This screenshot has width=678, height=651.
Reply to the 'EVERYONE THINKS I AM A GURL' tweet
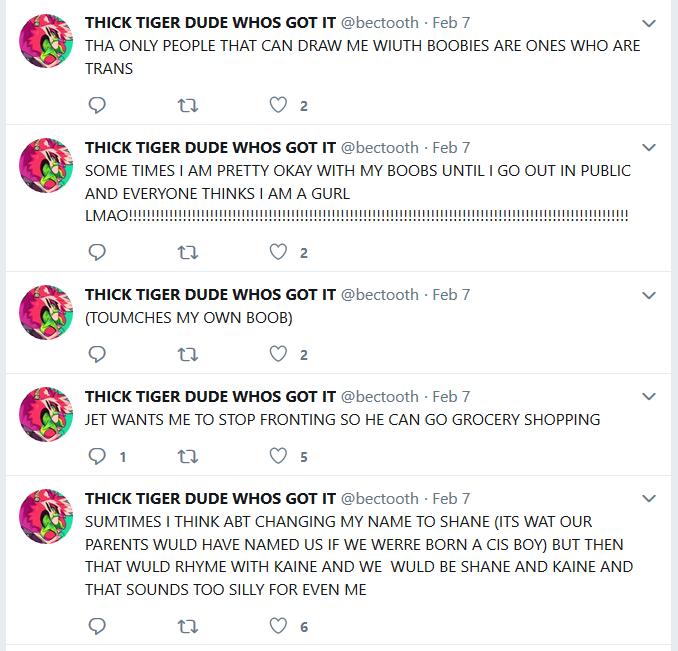click(x=97, y=252)
